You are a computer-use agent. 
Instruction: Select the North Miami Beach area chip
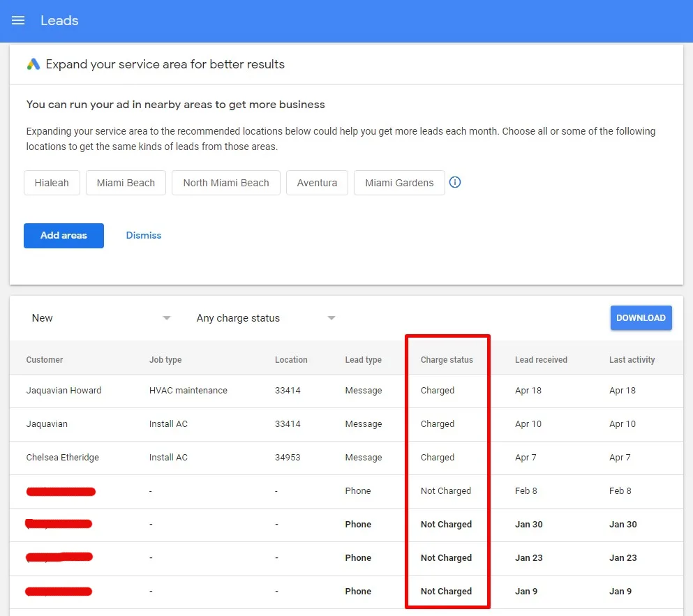225,182
